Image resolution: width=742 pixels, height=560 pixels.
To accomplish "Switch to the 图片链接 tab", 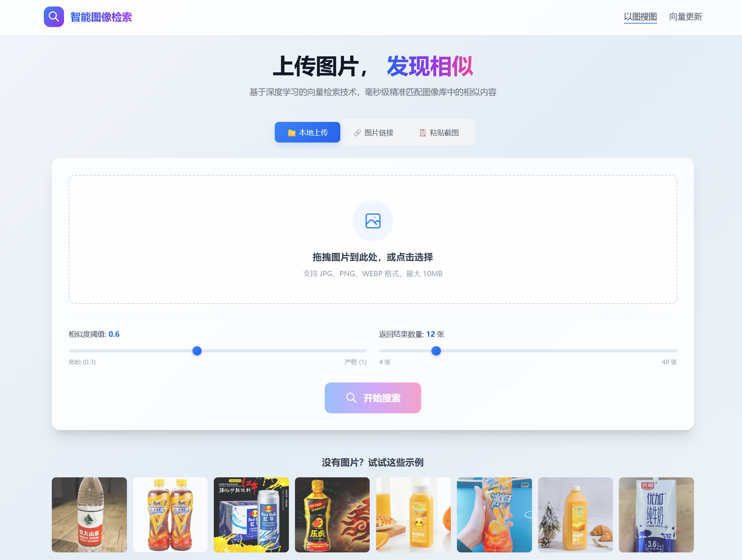I will pos(373,133).
